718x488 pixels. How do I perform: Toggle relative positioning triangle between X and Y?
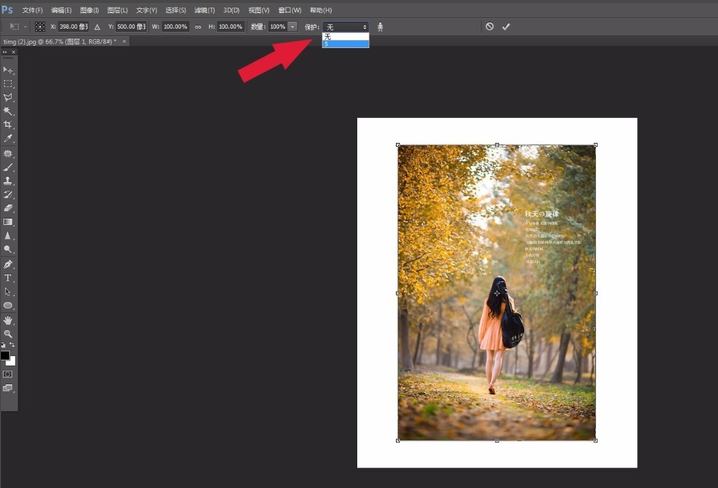tap(97, 27)
